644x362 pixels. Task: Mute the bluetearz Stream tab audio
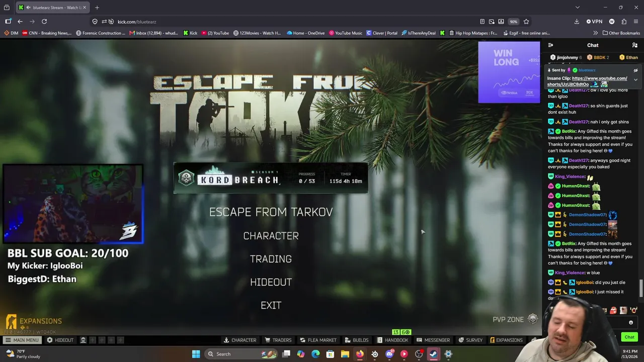[x=28, y=8]
